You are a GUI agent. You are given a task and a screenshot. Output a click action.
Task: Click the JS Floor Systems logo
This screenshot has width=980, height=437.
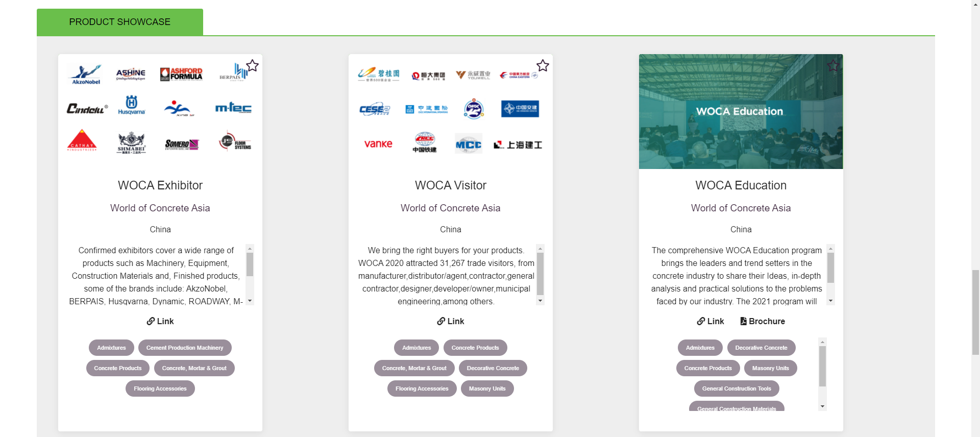tap(235, 141)
